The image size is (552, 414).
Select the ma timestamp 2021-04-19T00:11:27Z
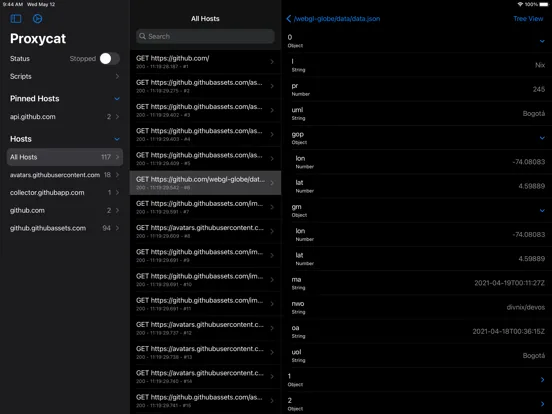click(509, 283)
